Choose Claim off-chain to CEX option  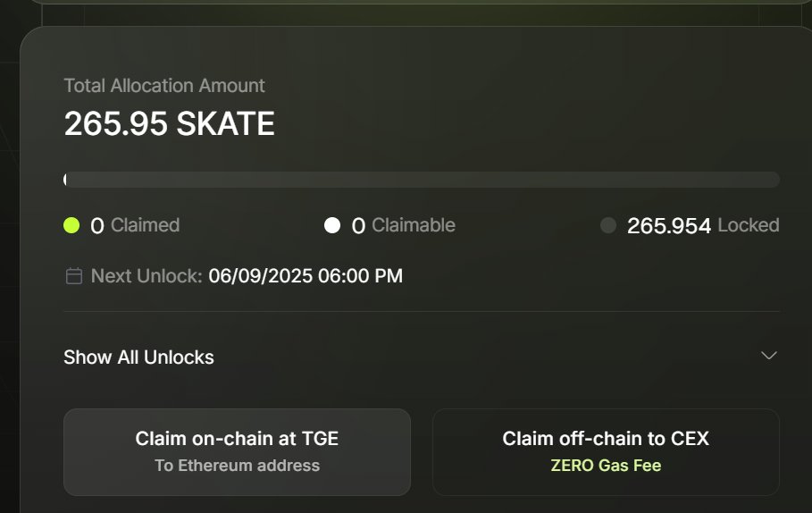click(606, 452)
